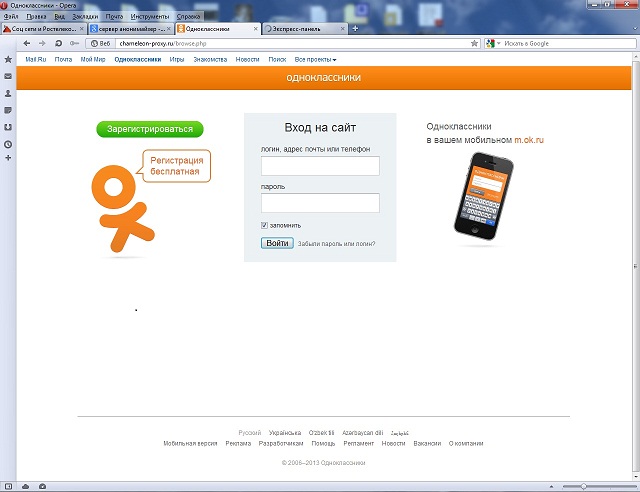Open the «Закладки» menu
This screenshot has width=640, height=492.
(85, 17)
